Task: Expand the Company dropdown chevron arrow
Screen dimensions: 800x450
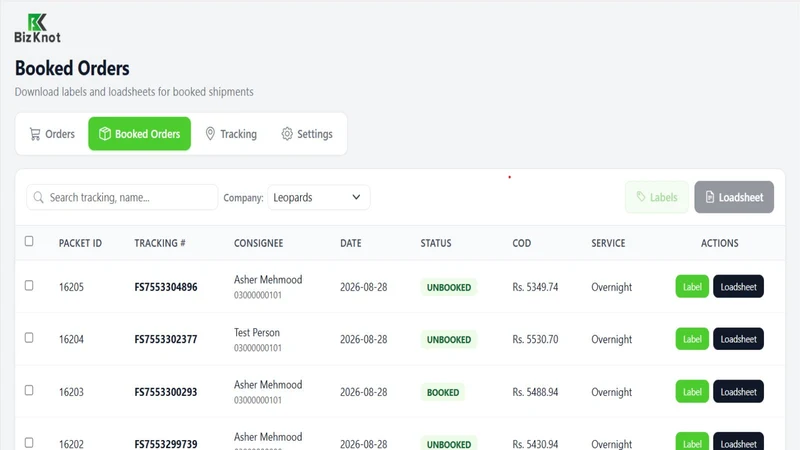Action: 356,197
